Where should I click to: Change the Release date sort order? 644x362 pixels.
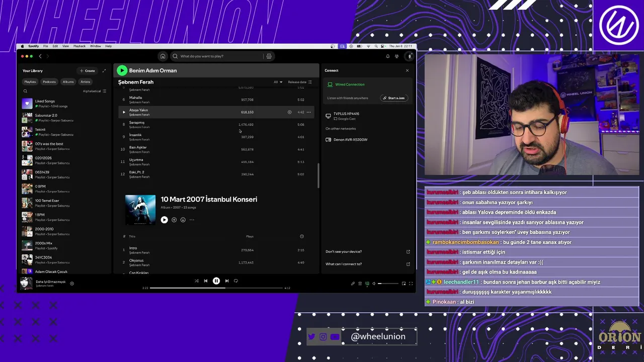[300, 82]
